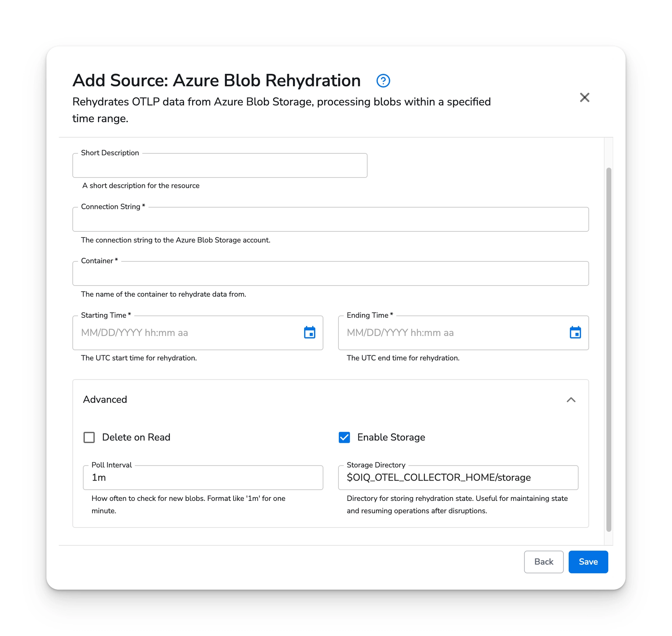Open the Starting Time calendar picker
Viewport: 672px width, 636px height.
[309, 333]
